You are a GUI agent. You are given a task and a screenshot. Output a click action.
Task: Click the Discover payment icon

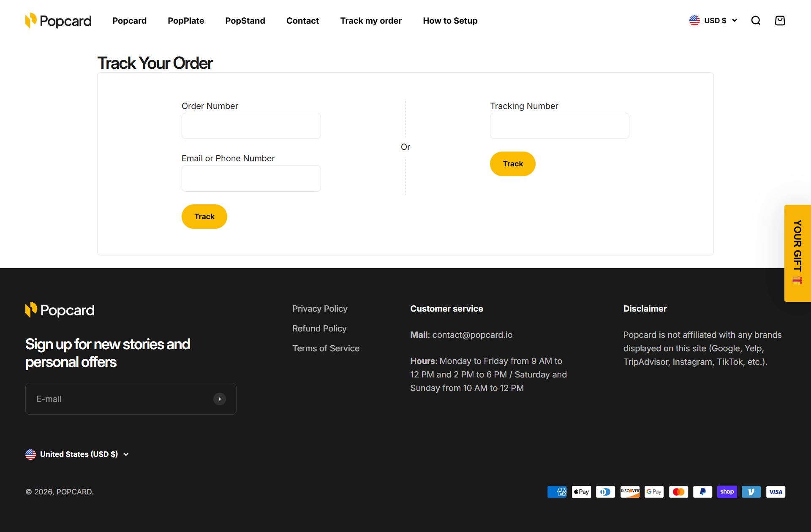click(x=630, y=492)
